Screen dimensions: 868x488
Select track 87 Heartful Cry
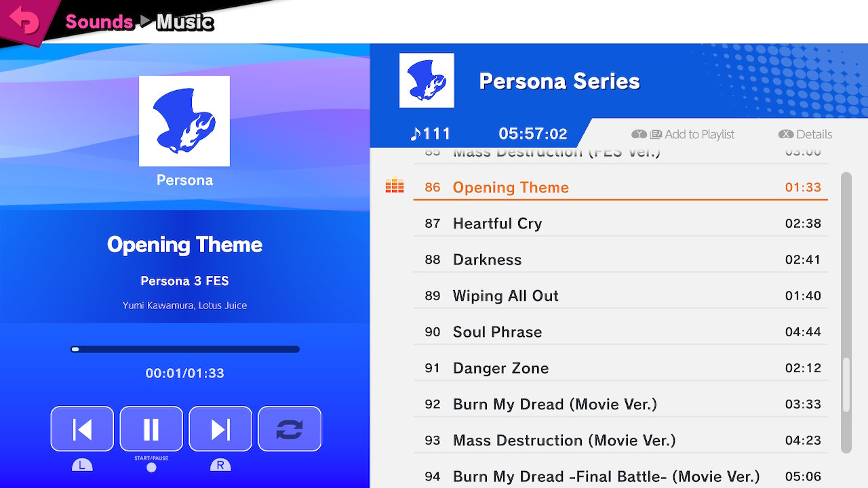620,223
